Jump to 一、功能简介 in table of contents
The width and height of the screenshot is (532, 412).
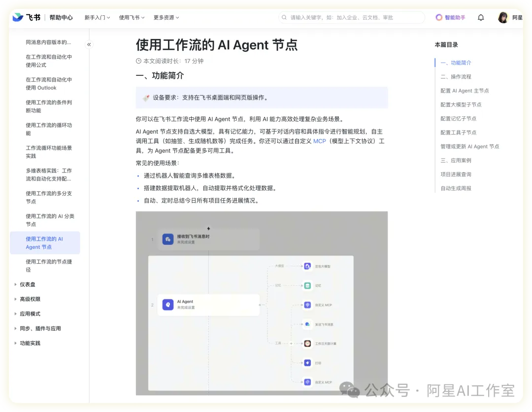coord(456,63)
